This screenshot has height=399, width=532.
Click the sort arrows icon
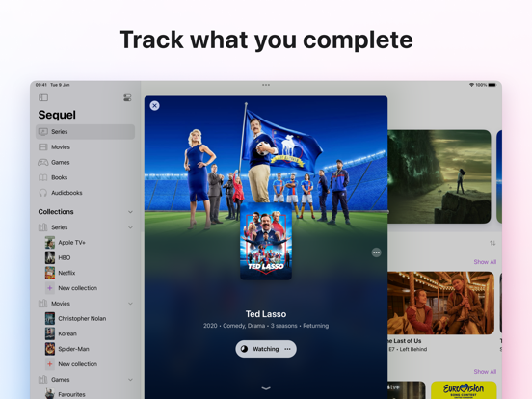(x=492, y=243)
